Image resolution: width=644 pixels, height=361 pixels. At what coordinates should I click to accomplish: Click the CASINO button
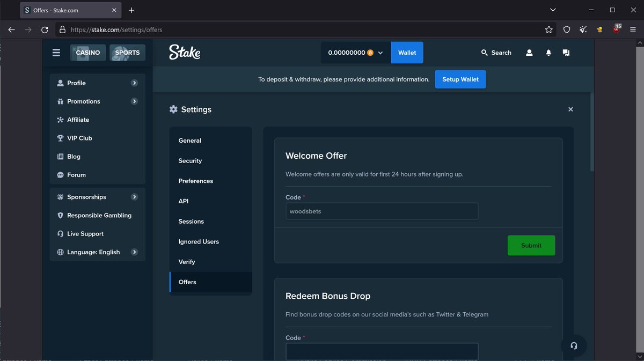(x=88, y=53)
